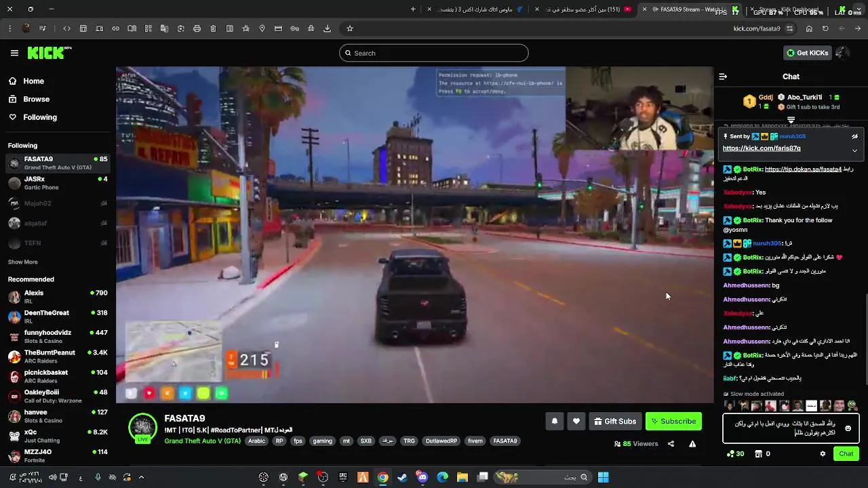Screen dimensions: 868x488
Task: Open File Explorer from the taskbar
Action: click(462, 477)
